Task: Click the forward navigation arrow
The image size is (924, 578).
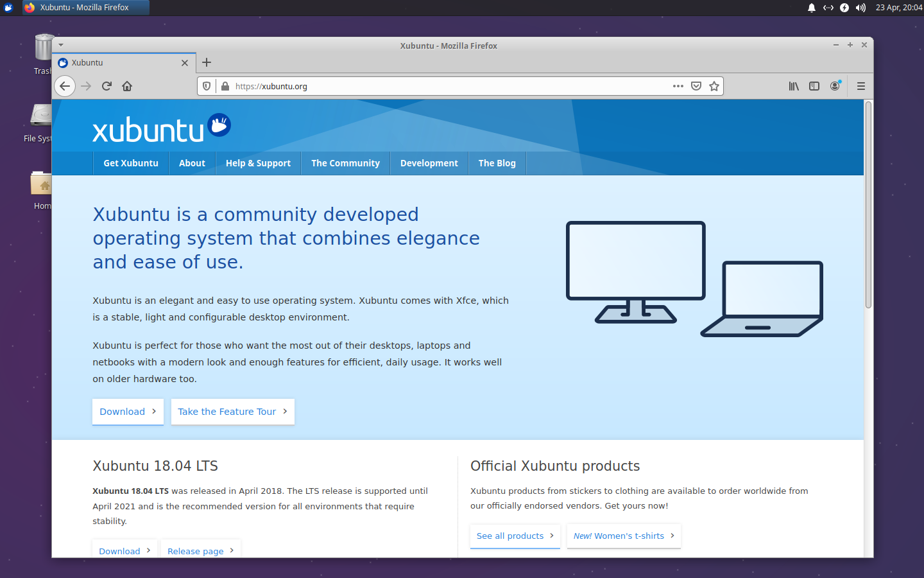Action: [x=86, y=86]
